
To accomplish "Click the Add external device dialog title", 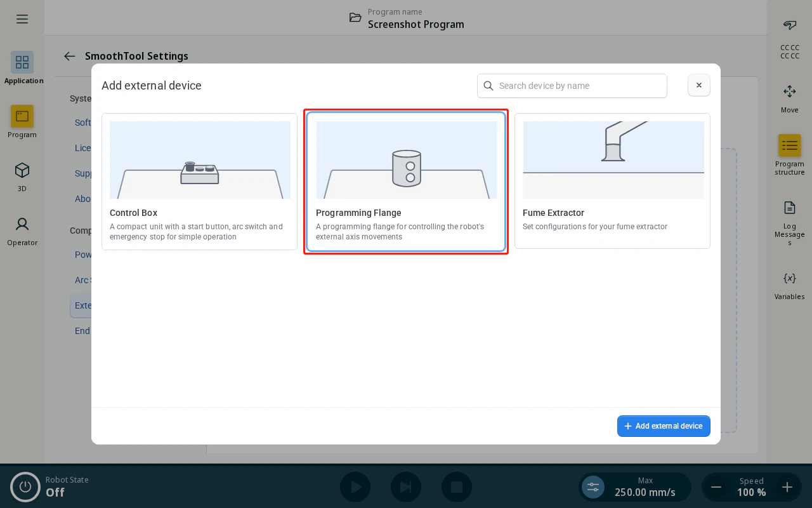I will tap(152, 86).
